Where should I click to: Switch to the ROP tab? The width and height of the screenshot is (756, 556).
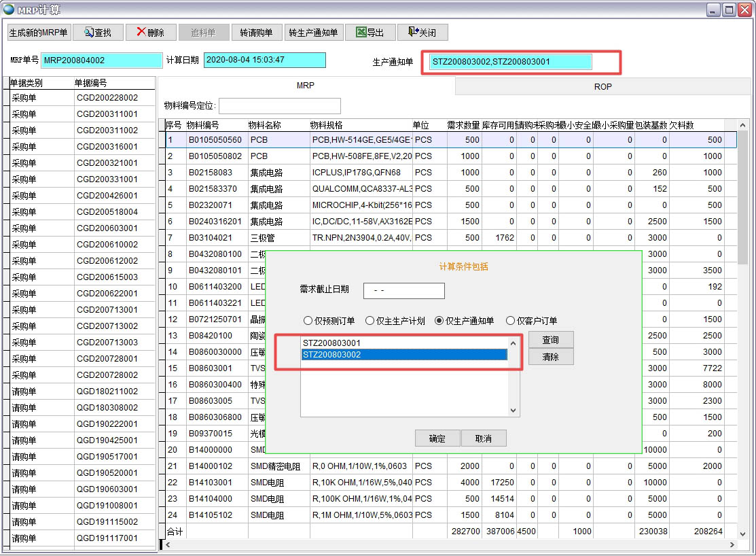click(602, 86)
